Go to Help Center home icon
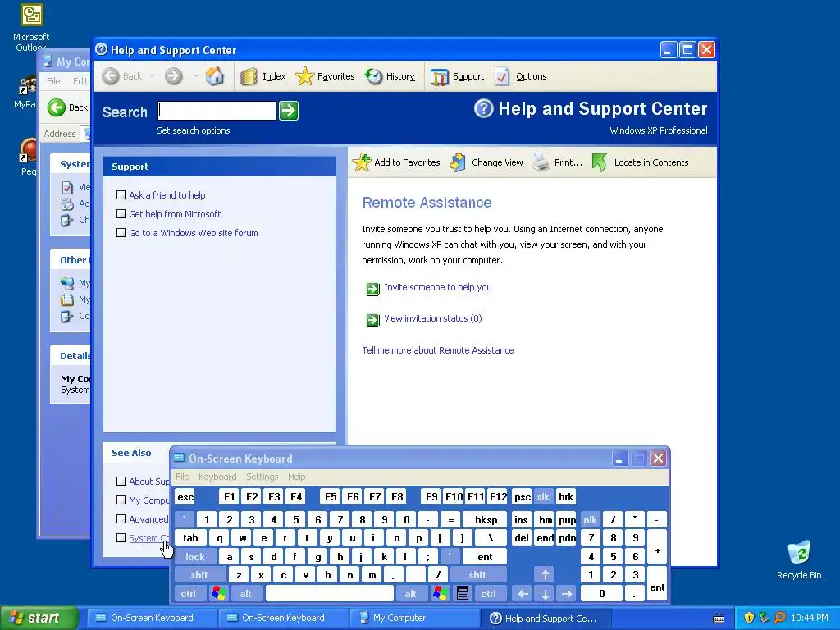This screenshot has width=840, height=630. [x=215, y=76]
